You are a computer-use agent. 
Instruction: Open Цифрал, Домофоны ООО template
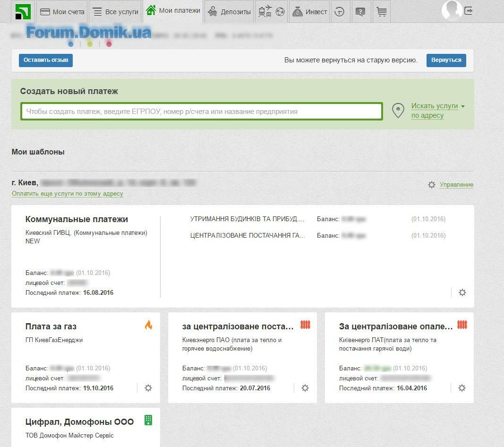click(x=79, y=422)
